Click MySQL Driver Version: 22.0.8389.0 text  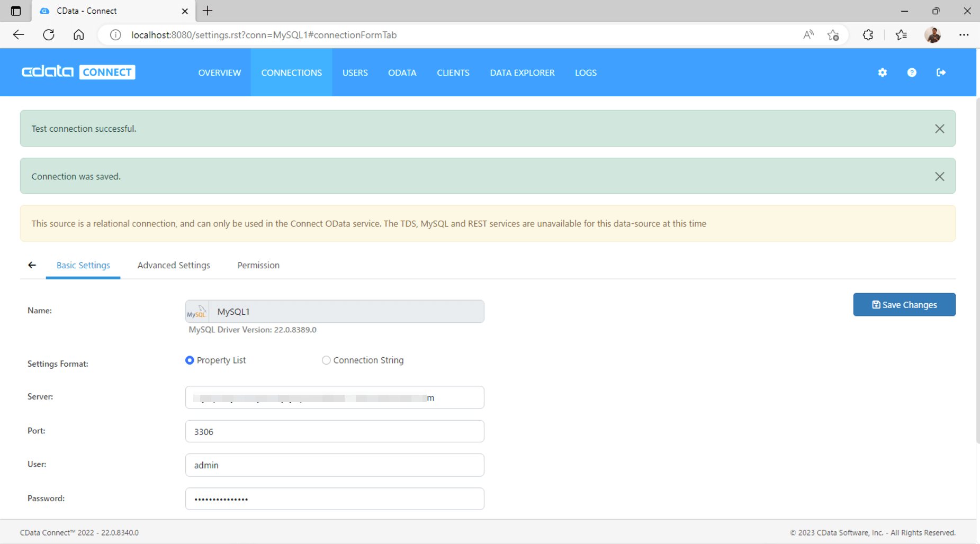[x=253, y=330]
